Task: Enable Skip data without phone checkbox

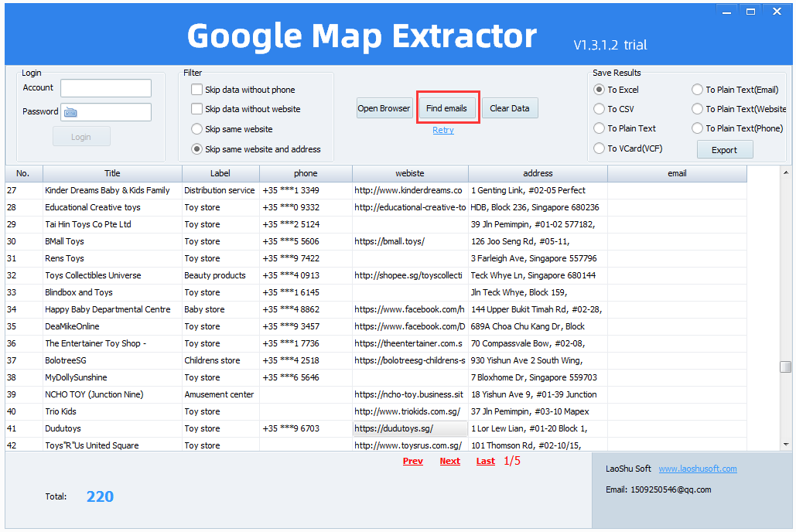Action: point(197,90)
